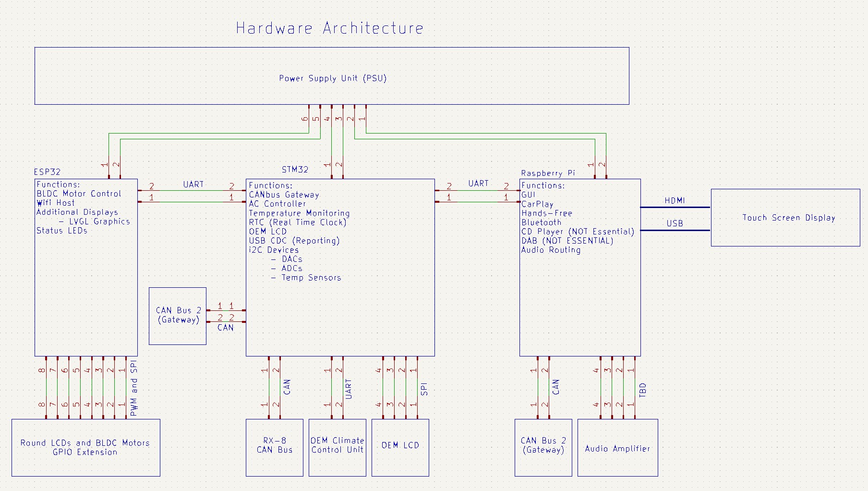
Task: Click the vertical 'CAN' label above RX-8 CAN Bus
Action: (287, 387)
